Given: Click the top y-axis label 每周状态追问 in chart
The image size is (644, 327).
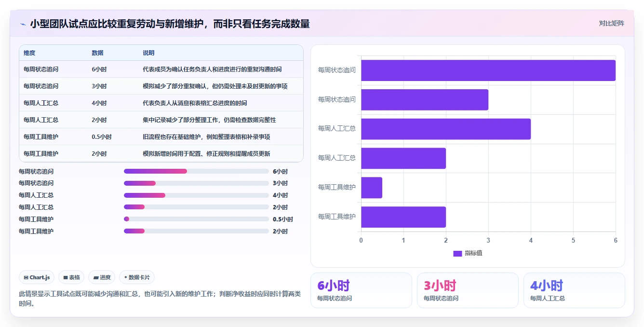Looking at the screenshot, I should 337,70.
